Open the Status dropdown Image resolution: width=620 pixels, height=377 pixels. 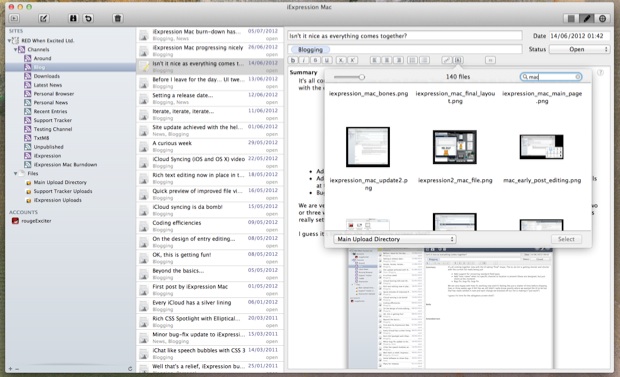click(x=579, y=49)
